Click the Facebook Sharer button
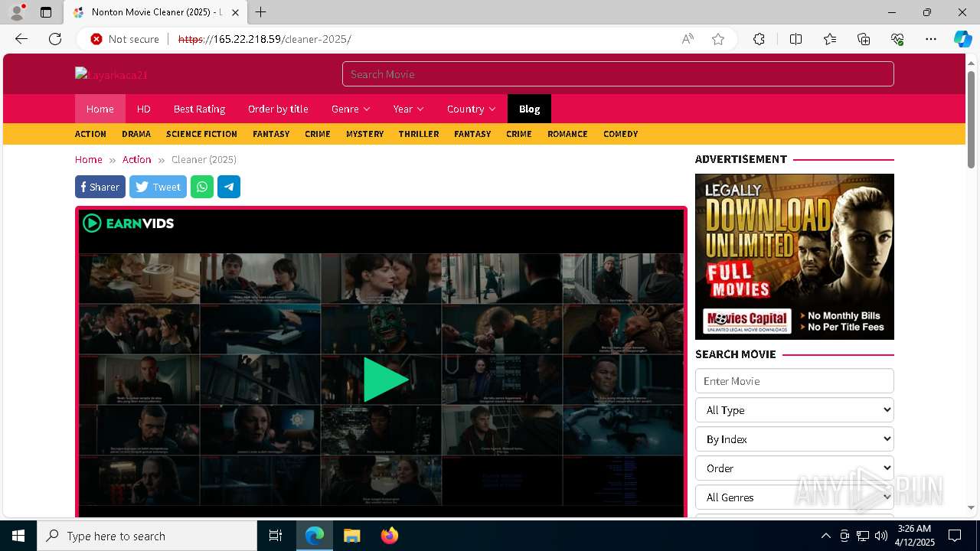The image size is (980, 551). 100,187
